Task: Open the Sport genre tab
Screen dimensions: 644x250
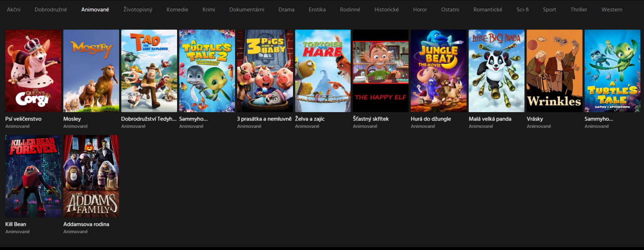Action: [x=549, y=9]
